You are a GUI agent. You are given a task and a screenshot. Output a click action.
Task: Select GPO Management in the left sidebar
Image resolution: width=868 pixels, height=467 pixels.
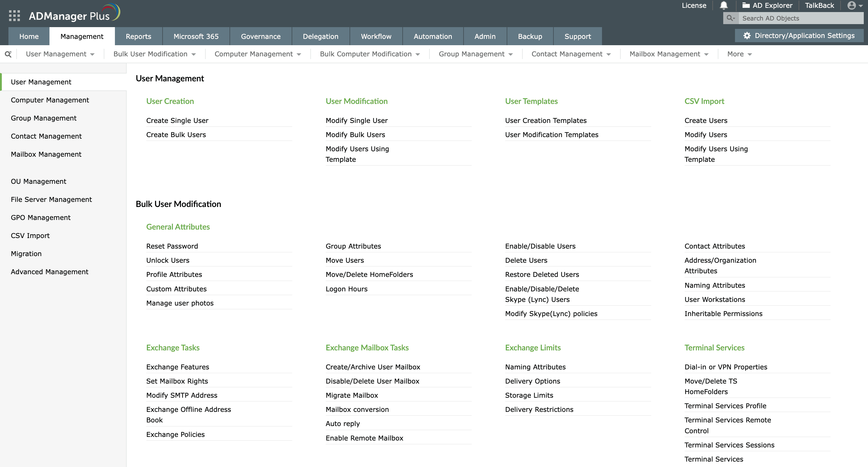[40, 218]
